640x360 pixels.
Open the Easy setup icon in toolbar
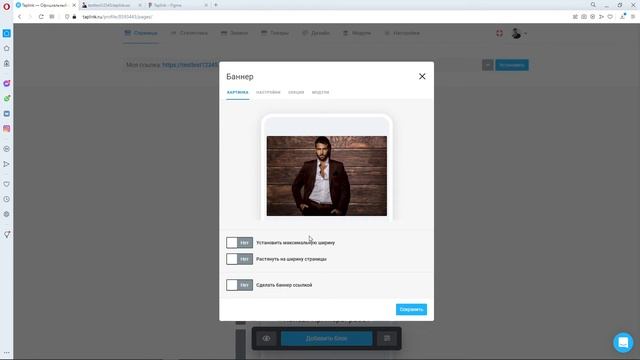tap(633, 17)
